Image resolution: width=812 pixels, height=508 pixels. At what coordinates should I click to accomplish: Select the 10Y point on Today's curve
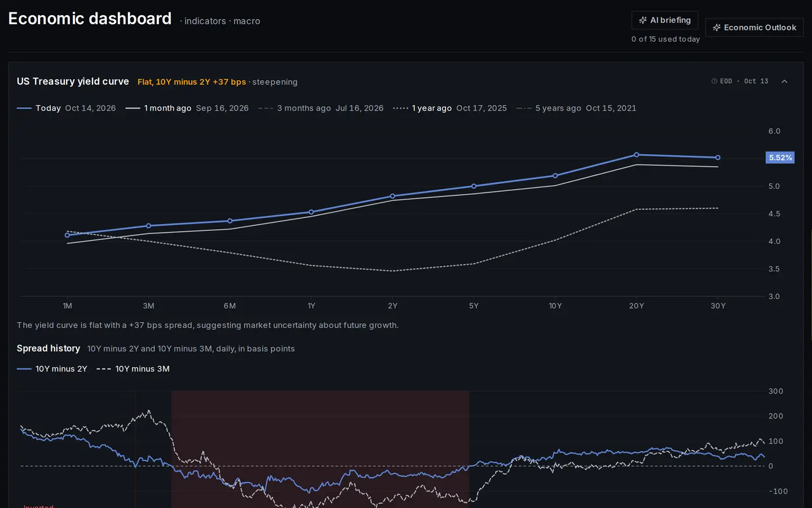555,176
